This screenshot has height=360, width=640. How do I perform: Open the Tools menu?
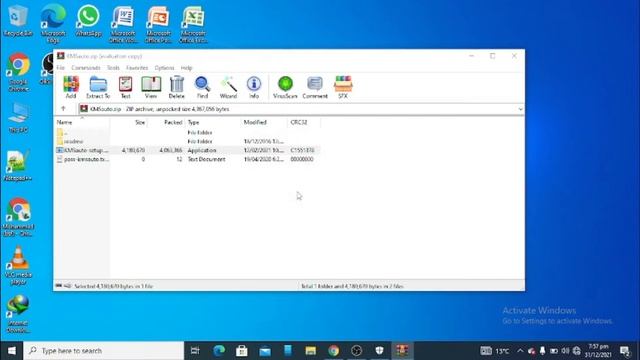[x=113, y=68]
